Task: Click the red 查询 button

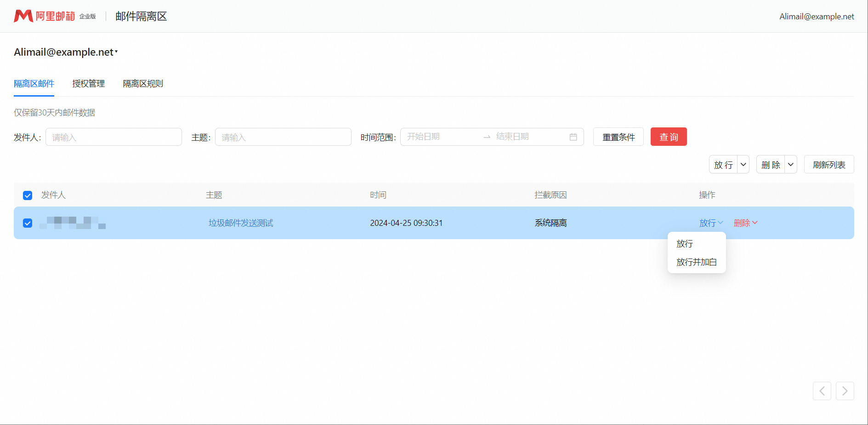Action: point(668,137)
